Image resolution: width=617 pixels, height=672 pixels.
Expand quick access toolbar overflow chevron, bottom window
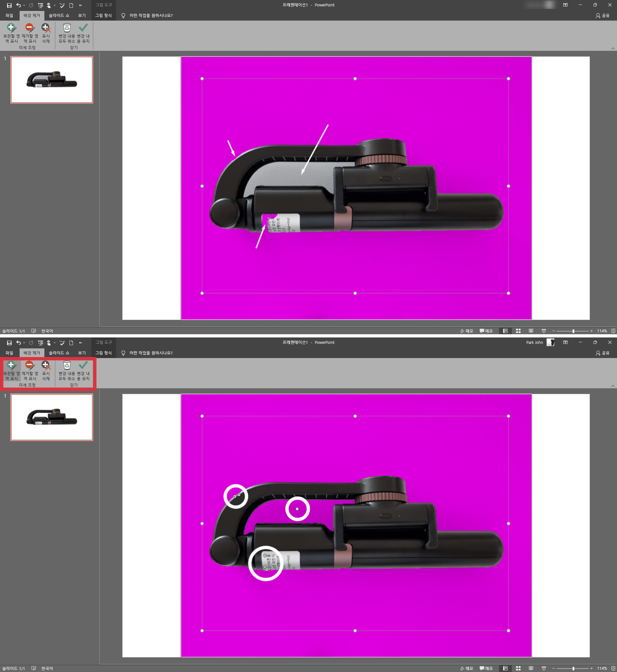coord(80,343)
